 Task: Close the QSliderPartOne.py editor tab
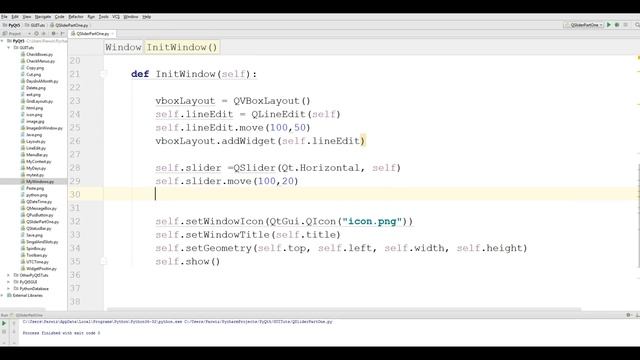point(112,34)
